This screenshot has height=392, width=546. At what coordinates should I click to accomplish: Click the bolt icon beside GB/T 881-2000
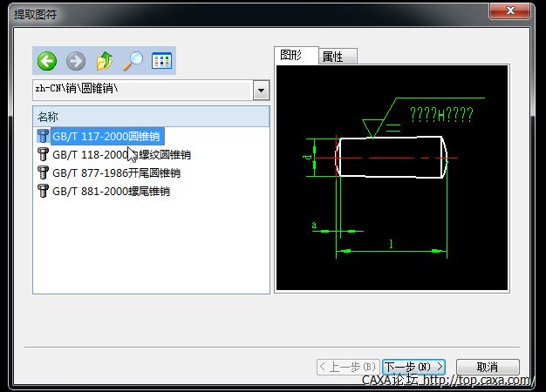43,191
